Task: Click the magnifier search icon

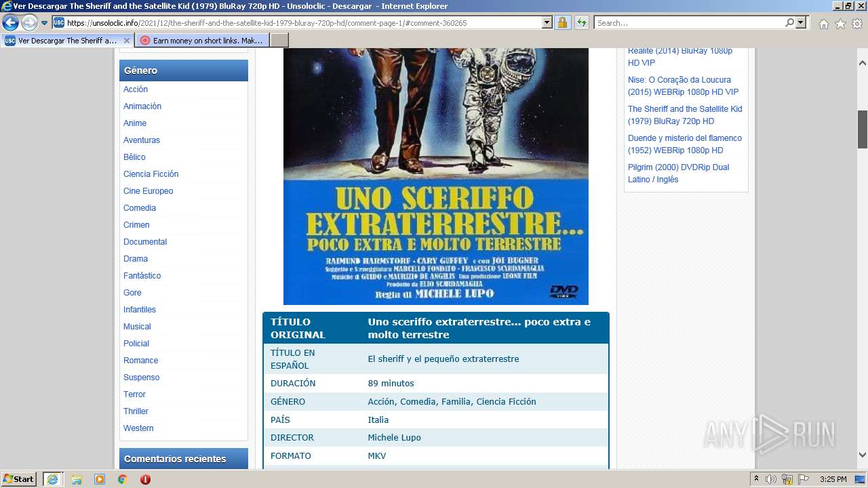Action: [789, 23]
